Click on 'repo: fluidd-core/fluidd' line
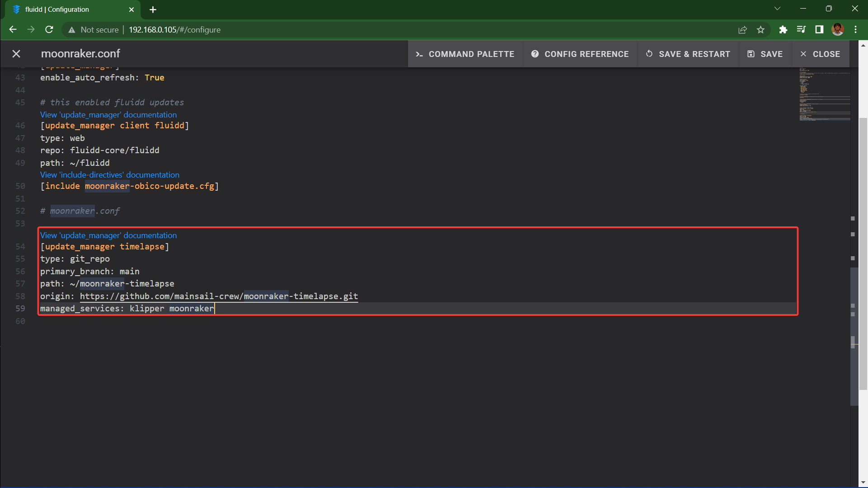Image resolution: width=868 pixels, height=488 pixels. pyautogui.click(x=100, y=150)
